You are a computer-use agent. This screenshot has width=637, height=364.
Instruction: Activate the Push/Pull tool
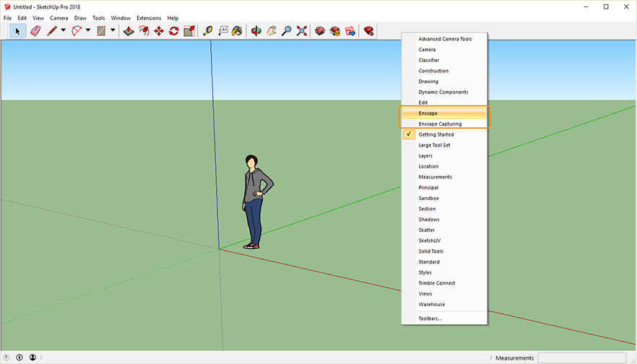(129, 30)
